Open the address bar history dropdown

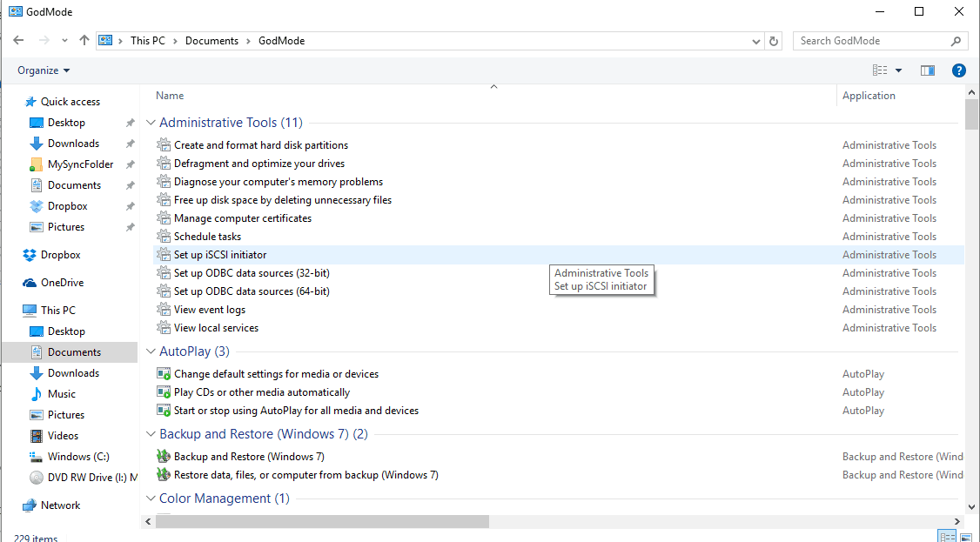[x=755, y=41]
